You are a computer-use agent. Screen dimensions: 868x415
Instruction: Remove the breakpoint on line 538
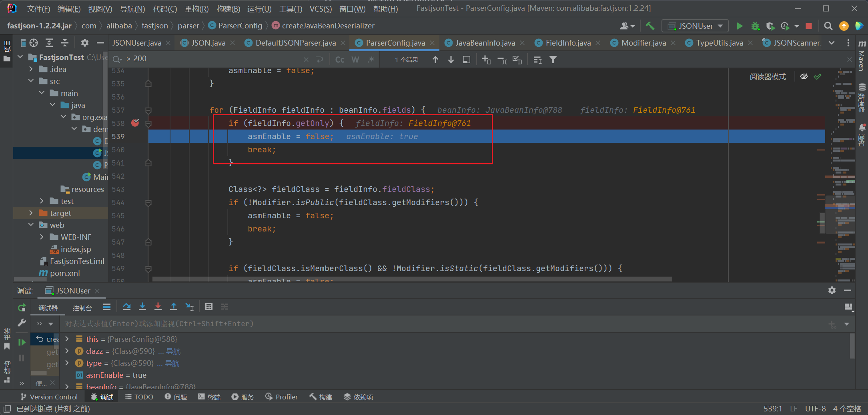[x=135, y=123]
